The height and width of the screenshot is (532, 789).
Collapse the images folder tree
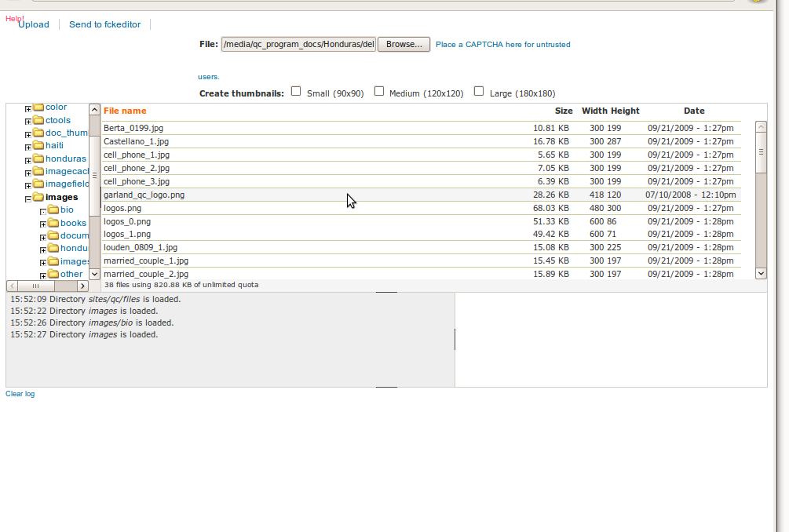click(29, 197)
